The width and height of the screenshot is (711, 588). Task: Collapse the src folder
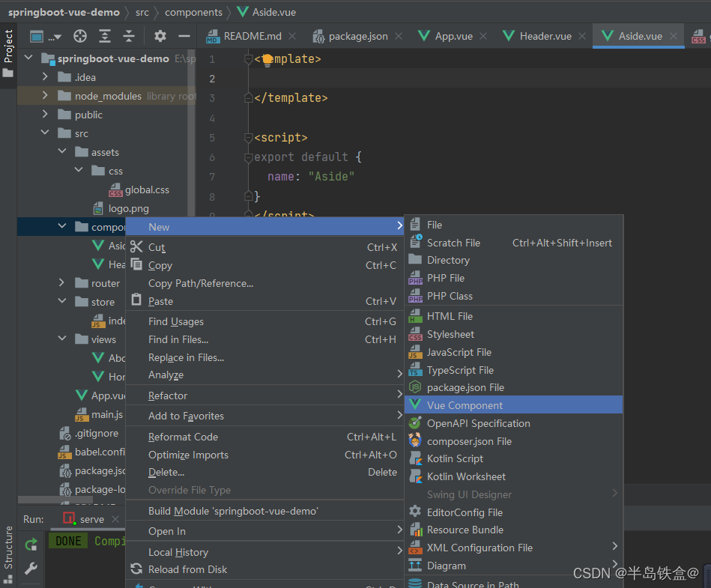[x=45, y=133]
